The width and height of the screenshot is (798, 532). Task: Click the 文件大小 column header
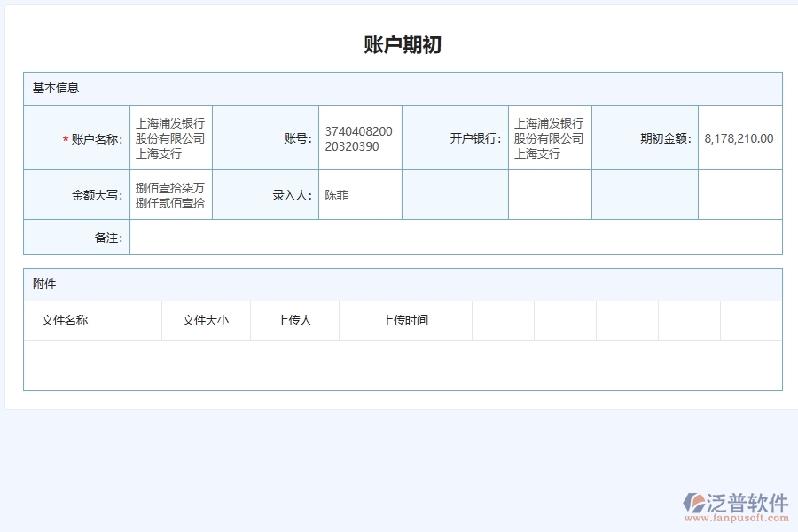coord(206,321)
